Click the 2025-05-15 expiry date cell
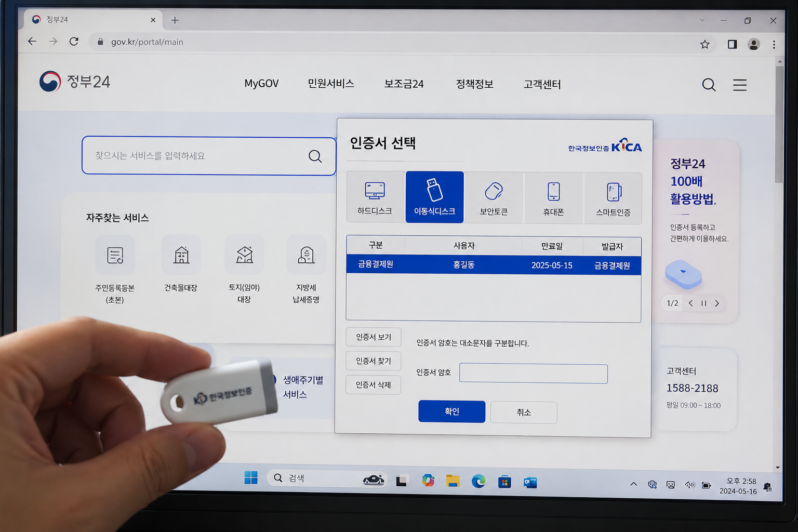Viewport: 798px width, 532px height. click(x=552, y=265)
